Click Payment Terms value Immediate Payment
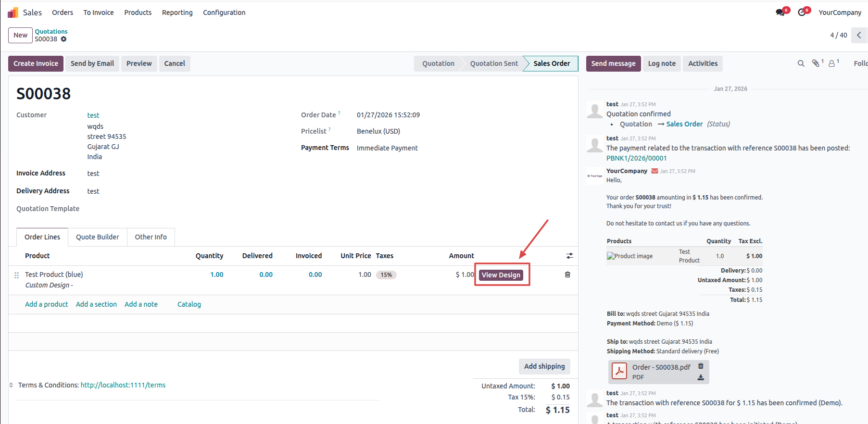868x424 pixels. (387, 148)
